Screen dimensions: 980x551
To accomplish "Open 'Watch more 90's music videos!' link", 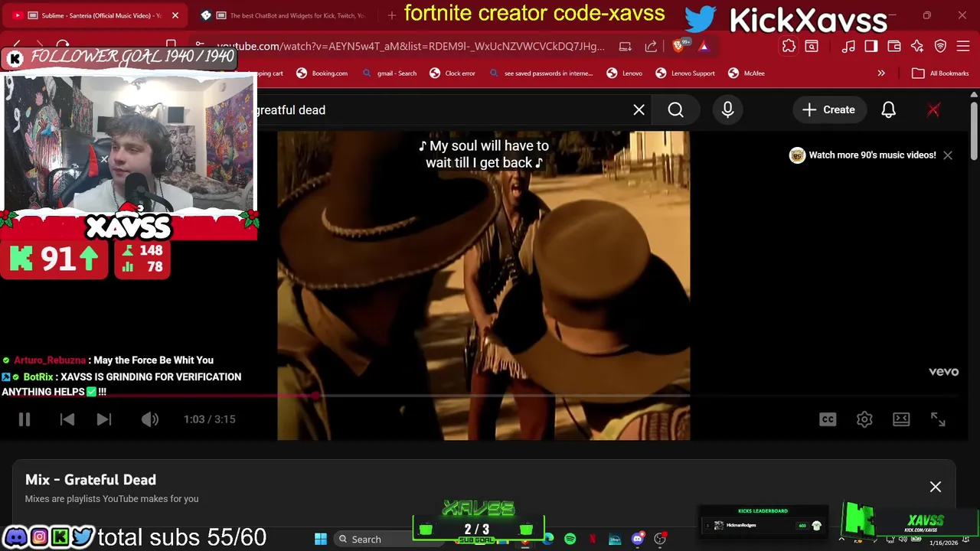I will click(863, 155).
